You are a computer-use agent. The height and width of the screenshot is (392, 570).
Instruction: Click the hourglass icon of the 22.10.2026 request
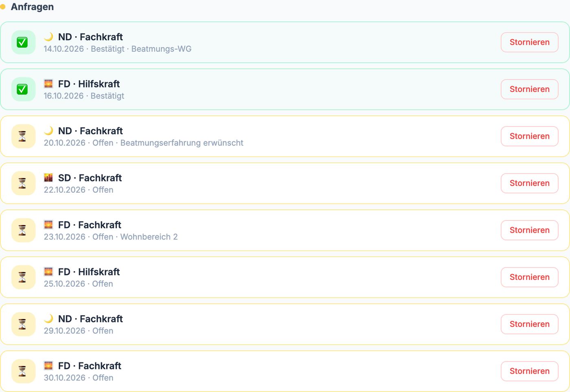(x=22, y=183)
